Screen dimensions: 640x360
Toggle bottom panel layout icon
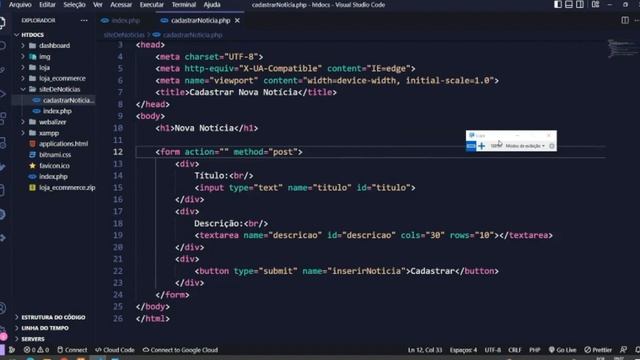[569, 4]
